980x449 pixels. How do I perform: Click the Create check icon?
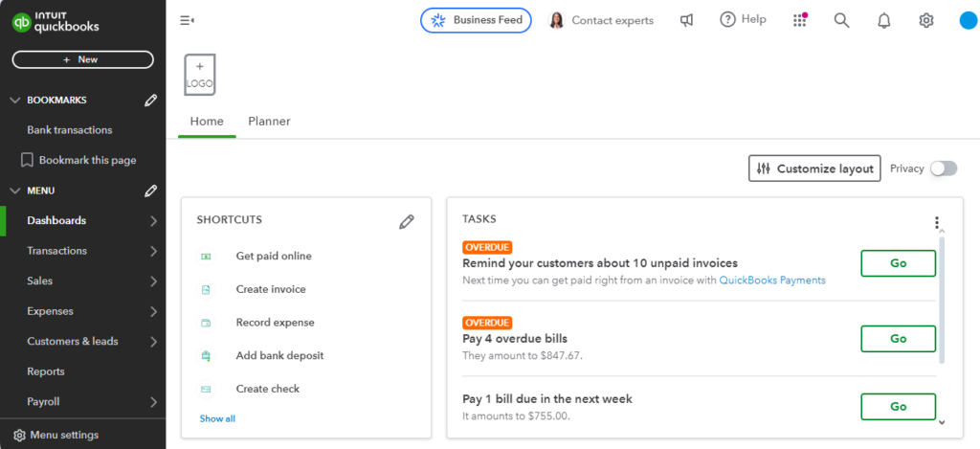pos(206,389)
